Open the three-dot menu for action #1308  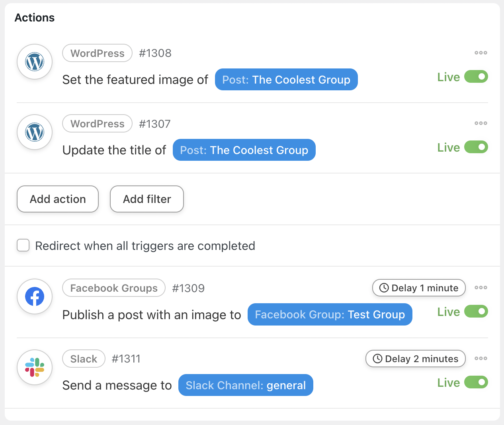(x=481, y=53)
